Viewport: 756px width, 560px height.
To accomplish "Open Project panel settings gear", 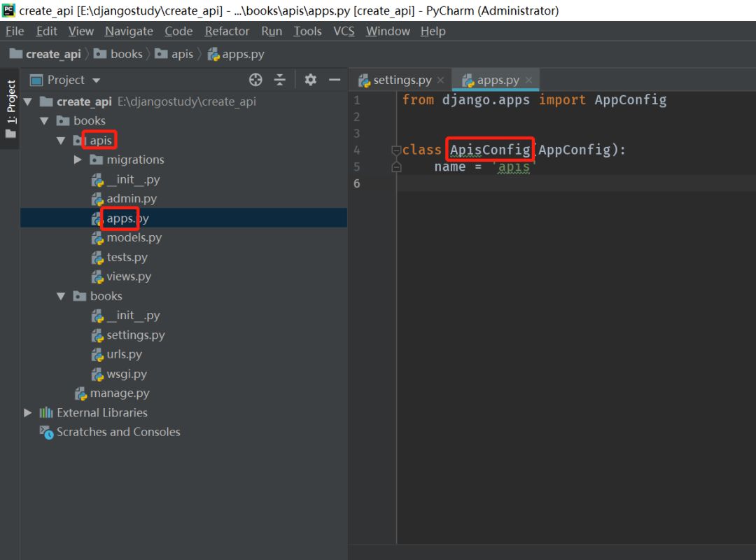I will click(311, 80).
